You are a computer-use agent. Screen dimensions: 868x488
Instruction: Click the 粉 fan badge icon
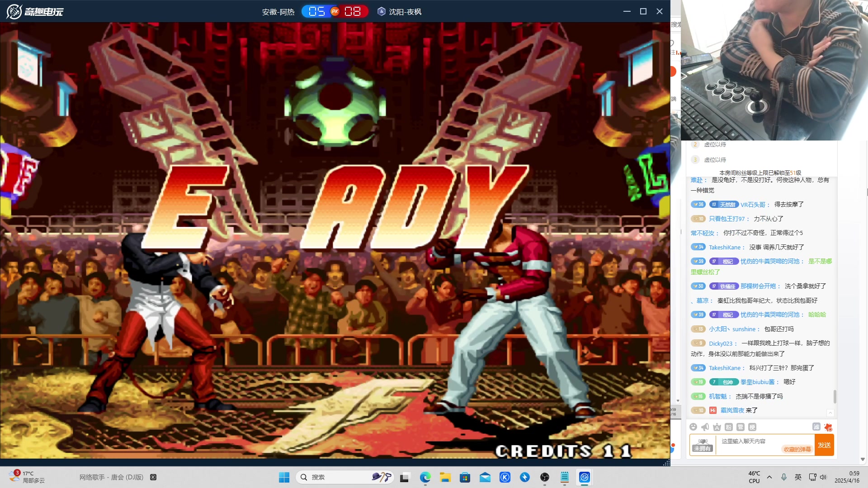point(729,427)
